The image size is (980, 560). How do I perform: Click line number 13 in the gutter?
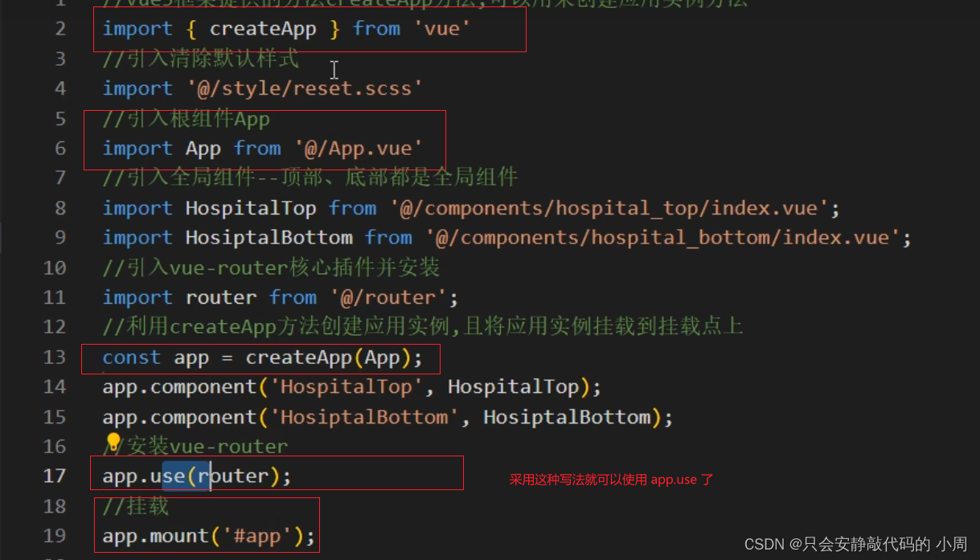point(55,358)
